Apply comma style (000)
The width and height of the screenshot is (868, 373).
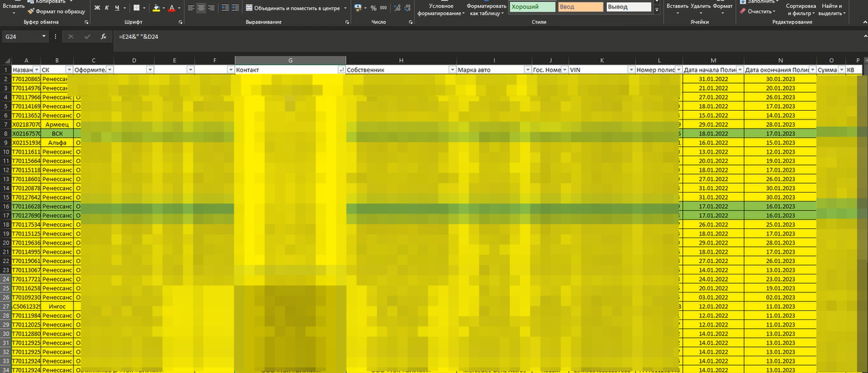(x=383, y=8)
